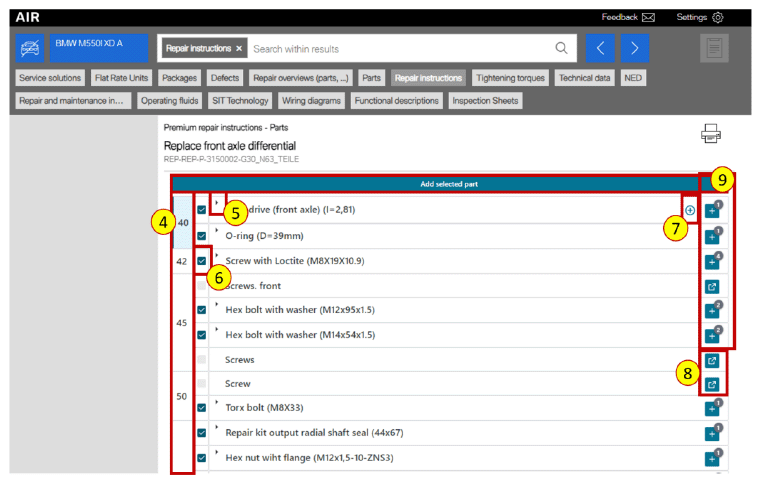This screenshot has width=761, height=484.
Task: Expand Hex bolt with washer (M14x54x1.5)
Action: [217, 328]
